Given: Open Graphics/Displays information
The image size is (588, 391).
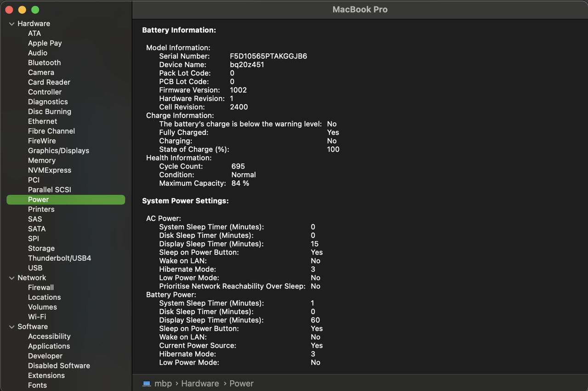Looking at the screenshot, I should [59, 151].
